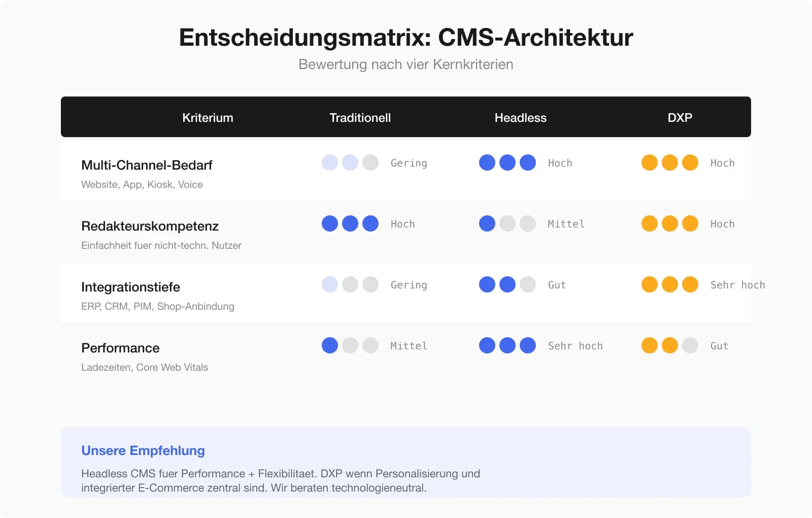Viewport: 812px width, 518px height.
Task: Click the gray third dot in DXP Performance row
Action: tap(689, 345)
